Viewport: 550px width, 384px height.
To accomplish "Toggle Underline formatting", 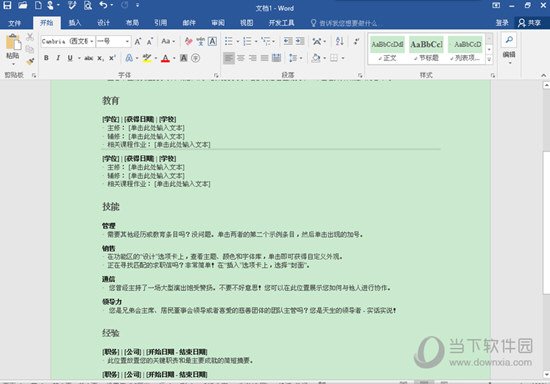I will click(x=70, y=58).
